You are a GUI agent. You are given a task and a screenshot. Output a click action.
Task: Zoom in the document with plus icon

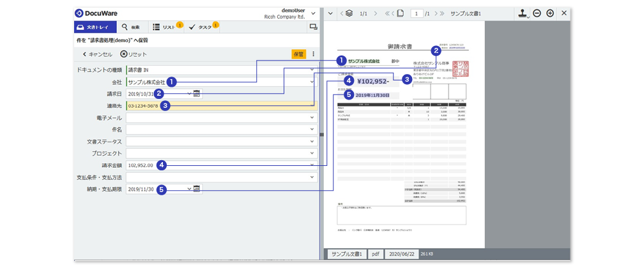pyautogui.click(x=549, y=13)
